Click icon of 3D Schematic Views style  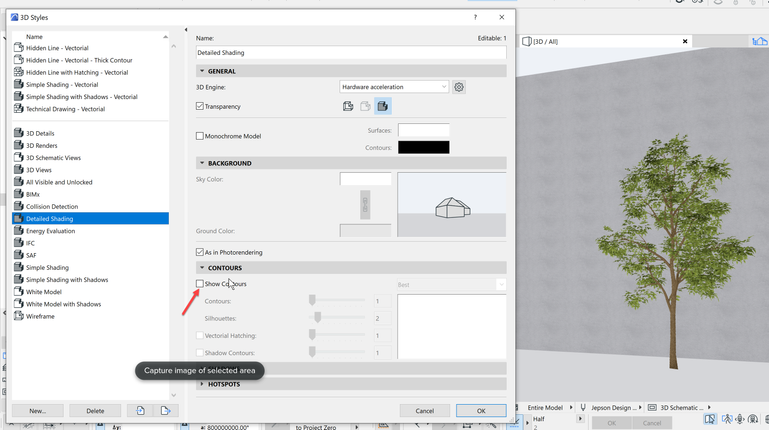click(x=19, y=157)
